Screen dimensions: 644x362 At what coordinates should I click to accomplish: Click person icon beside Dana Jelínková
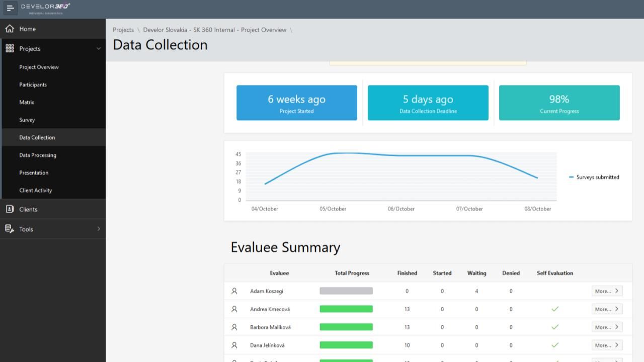(234, 345)
